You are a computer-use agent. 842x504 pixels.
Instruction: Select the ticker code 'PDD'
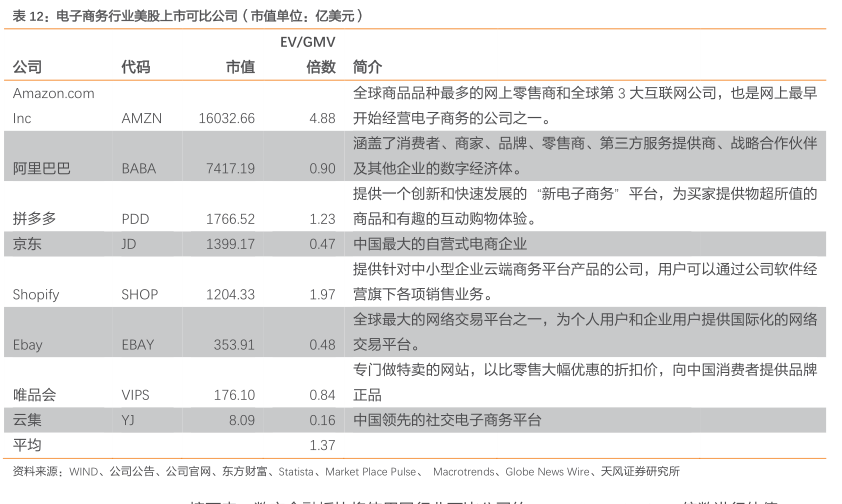135,219
